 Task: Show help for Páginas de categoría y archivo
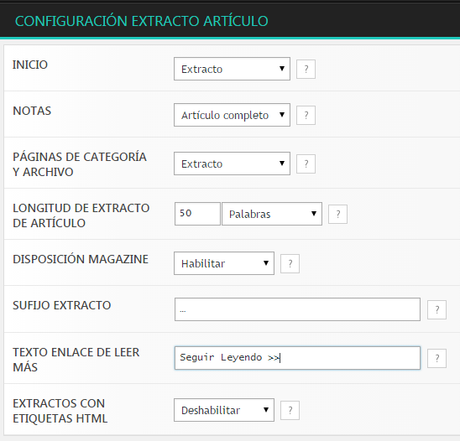306,164
